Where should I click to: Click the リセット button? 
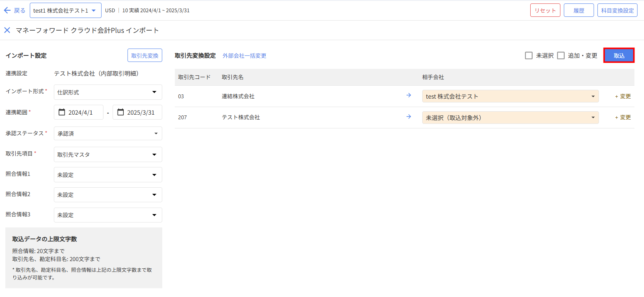[x=545, y=10]
